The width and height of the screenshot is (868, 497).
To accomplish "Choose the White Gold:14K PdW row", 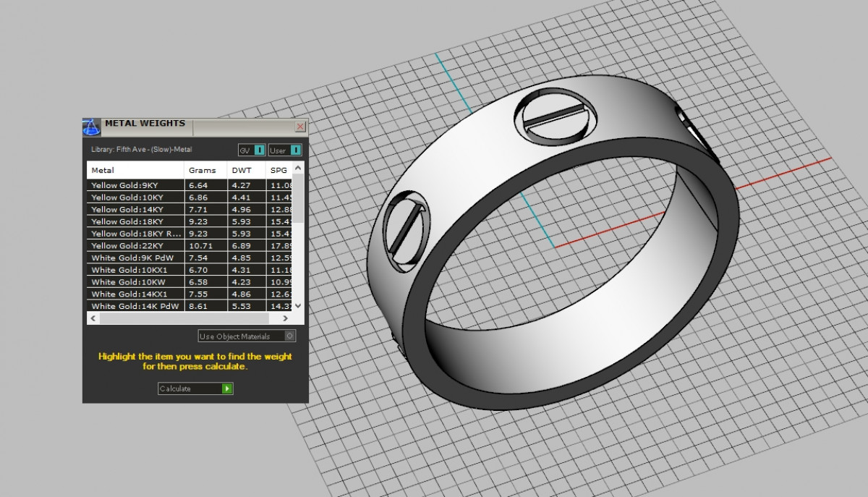I will coord(135,306).
